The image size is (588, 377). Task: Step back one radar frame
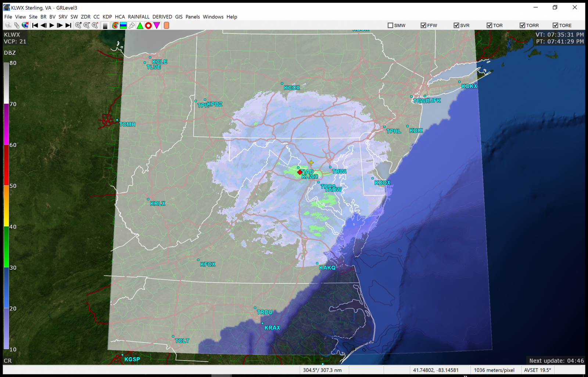(43, 25)
